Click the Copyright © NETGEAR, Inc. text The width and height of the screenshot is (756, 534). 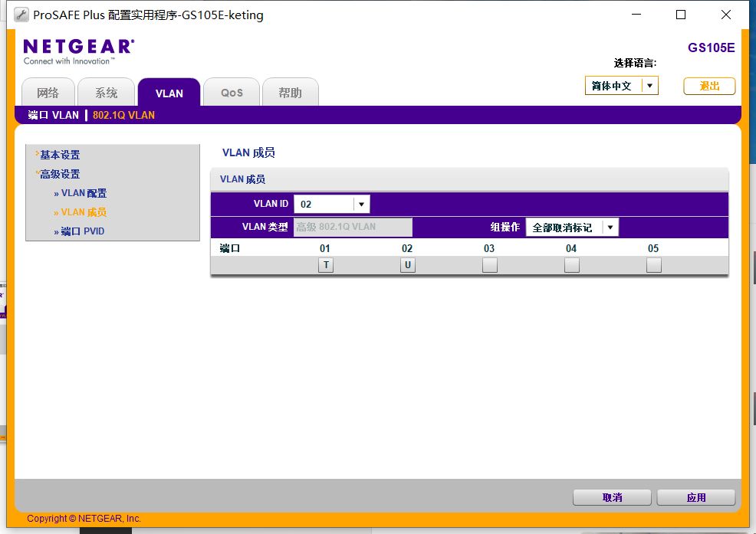click(x=84, y=519)
